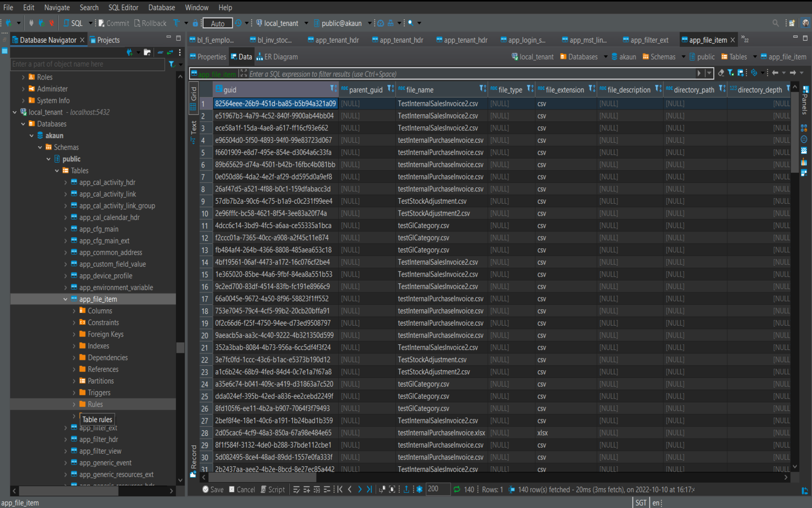Click the erase filter icon above grid
The height and width of the screenshot is (508, 812).
point(721,73)
